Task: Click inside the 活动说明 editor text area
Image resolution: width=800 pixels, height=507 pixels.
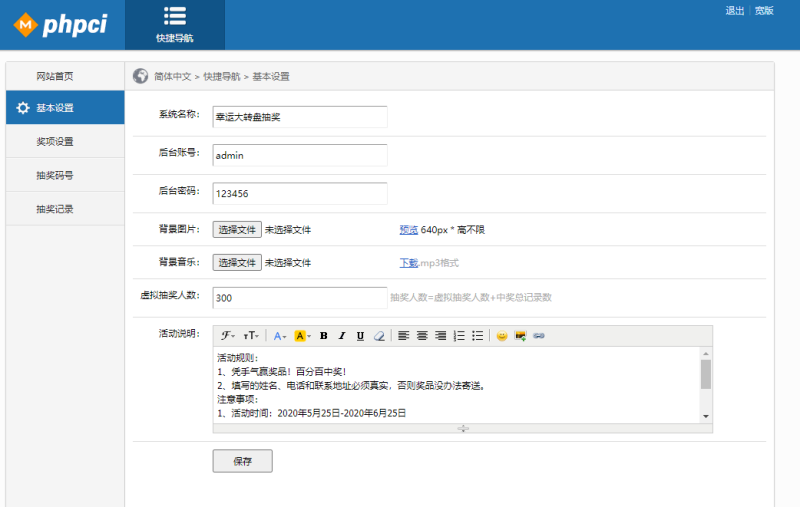Action: 457,385
